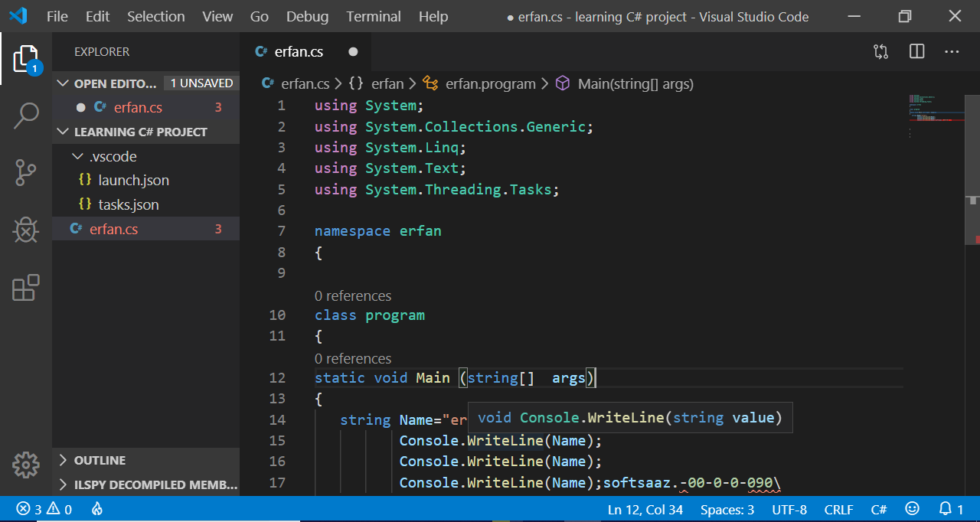This screenshot has height=522, width=980.
Task: Click C# language mode in status bar
Action: 879,510
